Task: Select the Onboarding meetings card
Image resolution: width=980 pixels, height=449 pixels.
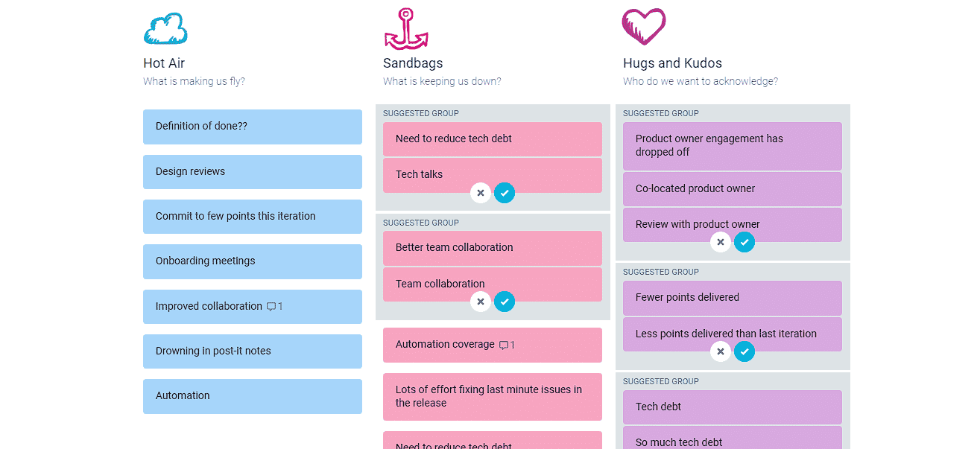Action: click(253, 261)
